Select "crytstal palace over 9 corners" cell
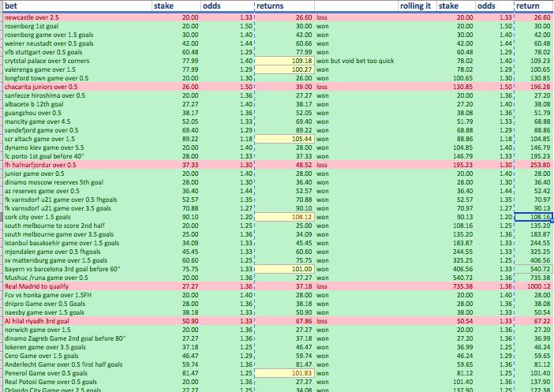The height and width of the screenshot is (392, 554). (77, 61)
